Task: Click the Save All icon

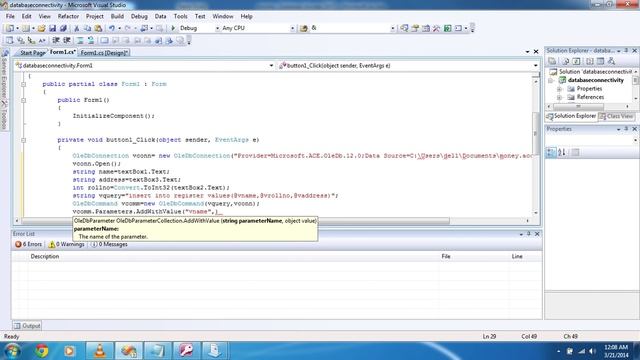Action: [x=63, y=28]
